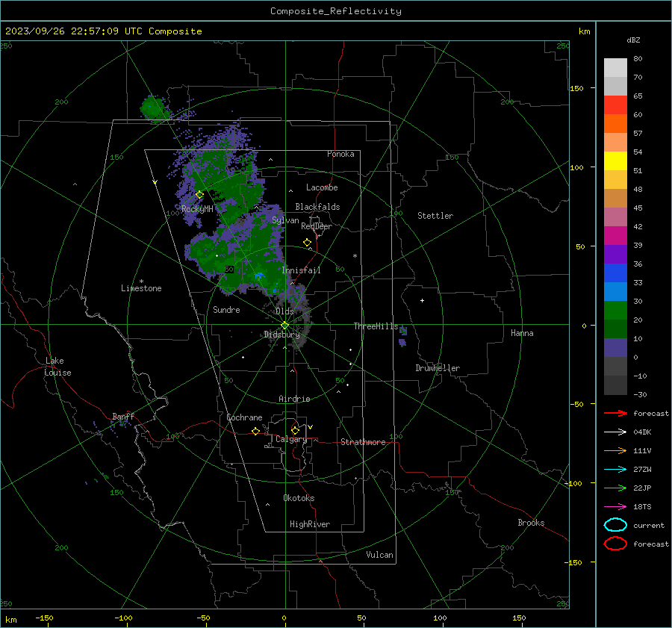The width and height of the screenshot is (672, 628).
Task: Click the 04DK legend text
Action: [642, 432]
